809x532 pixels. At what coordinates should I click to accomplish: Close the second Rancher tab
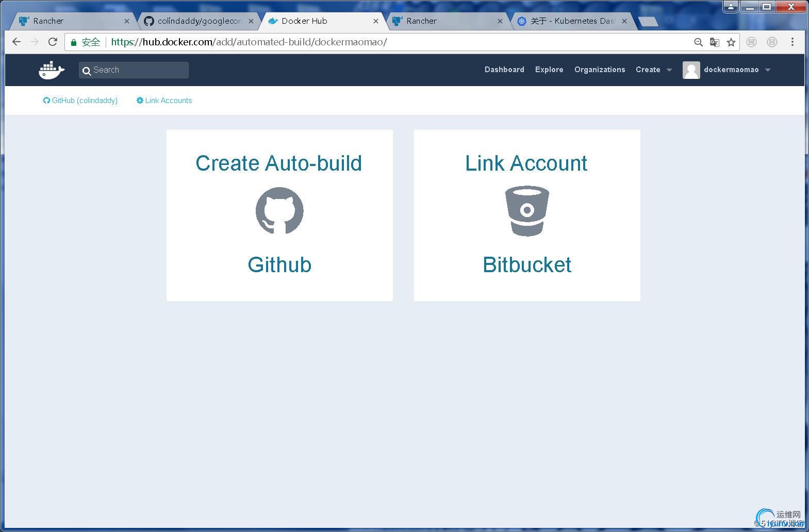(x=500, y=21)
